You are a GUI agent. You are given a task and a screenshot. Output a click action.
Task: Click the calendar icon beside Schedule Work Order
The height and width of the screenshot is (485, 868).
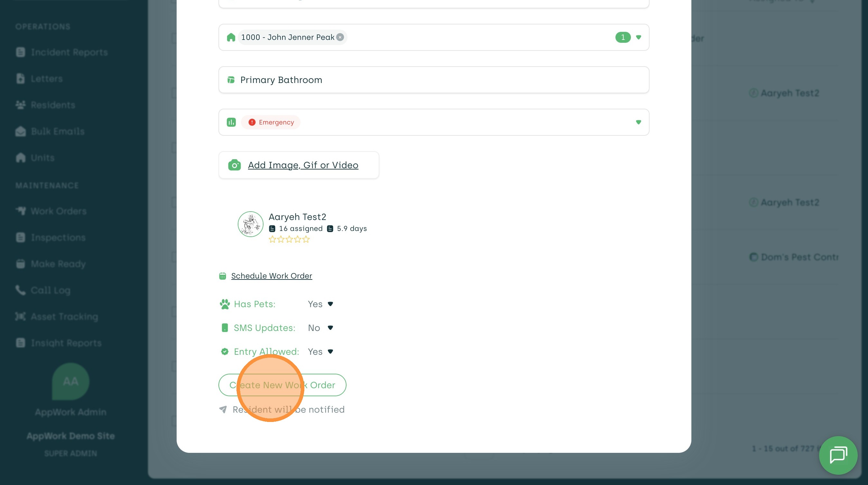[x=222, y=276]
